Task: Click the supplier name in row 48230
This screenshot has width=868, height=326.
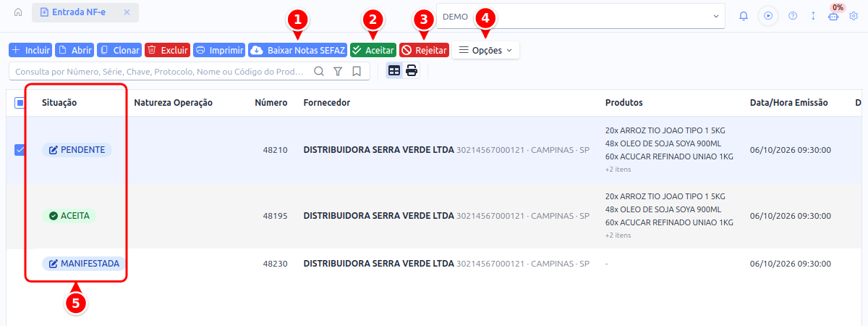Action: [x=378, y=264]
